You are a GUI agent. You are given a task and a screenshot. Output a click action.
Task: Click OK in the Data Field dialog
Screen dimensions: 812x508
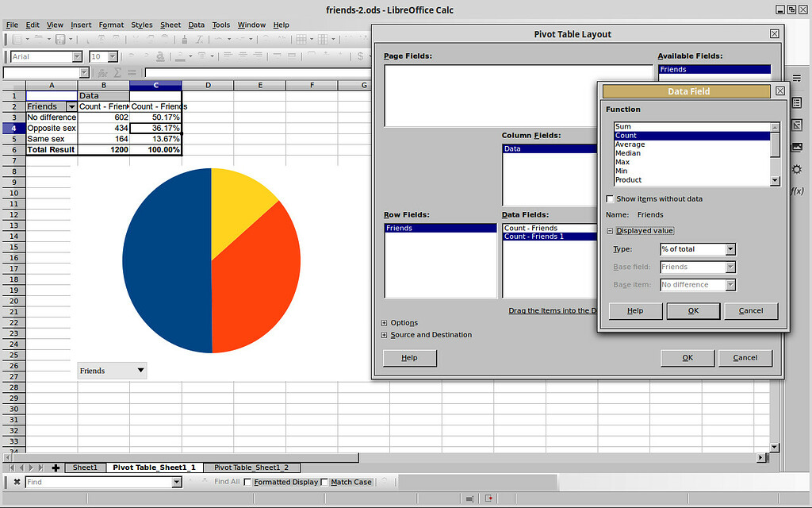(693, 310)
